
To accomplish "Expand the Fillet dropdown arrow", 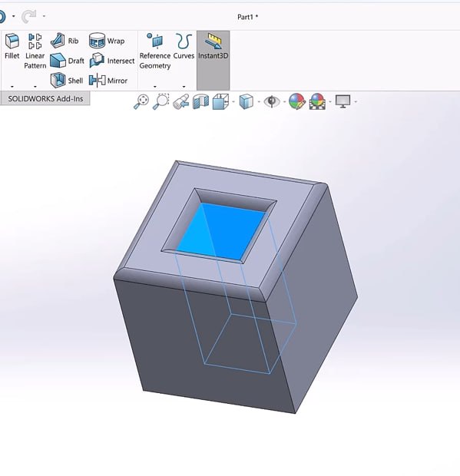I will (x=12, y=87).
